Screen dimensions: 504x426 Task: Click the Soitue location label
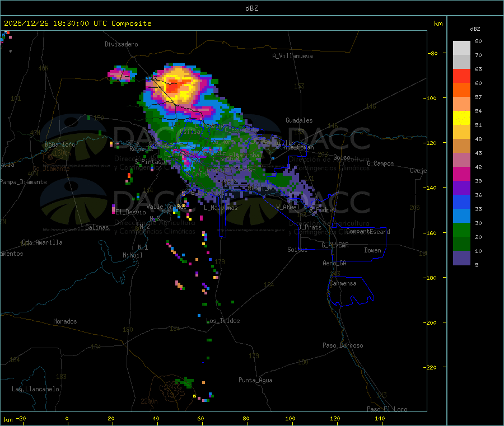point(297,250)
